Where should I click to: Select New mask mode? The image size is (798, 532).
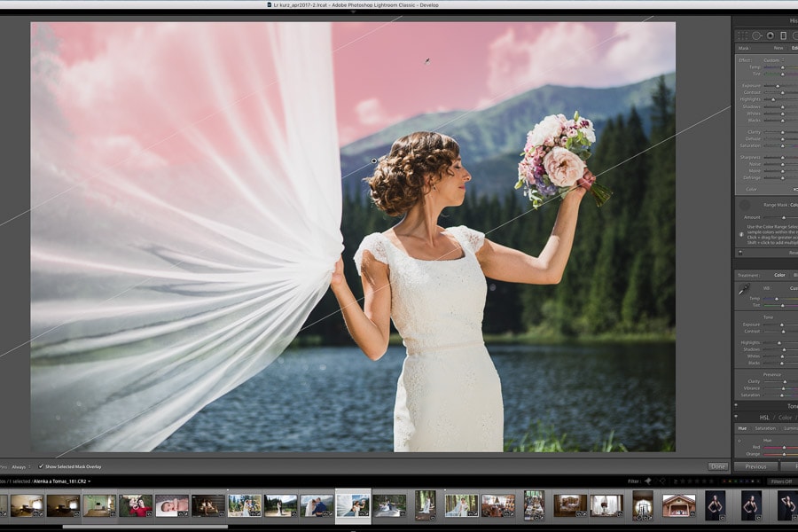[x=778, y=48]
